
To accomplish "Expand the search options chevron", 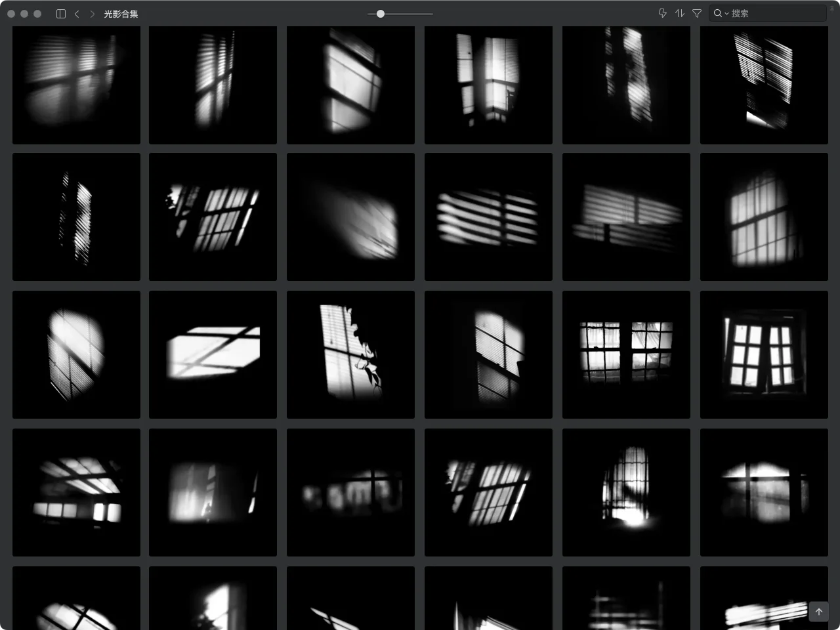I will tap(726, 14).
